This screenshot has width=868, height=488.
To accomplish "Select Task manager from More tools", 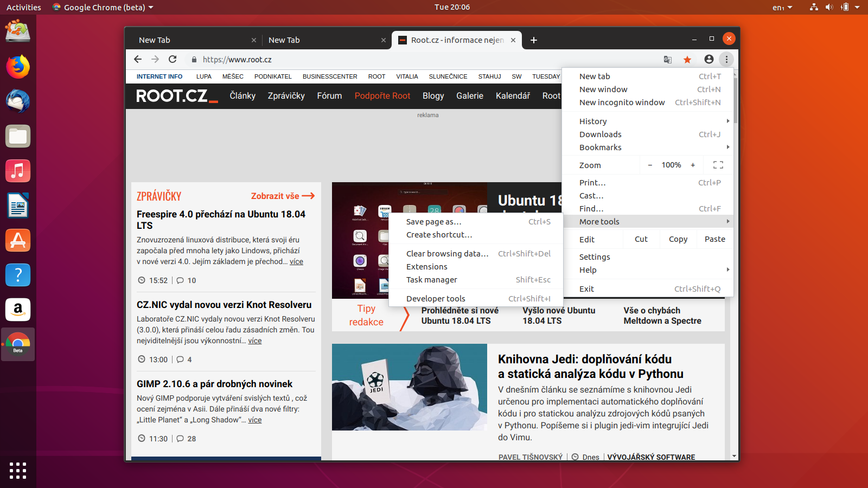I will (431, 279).
